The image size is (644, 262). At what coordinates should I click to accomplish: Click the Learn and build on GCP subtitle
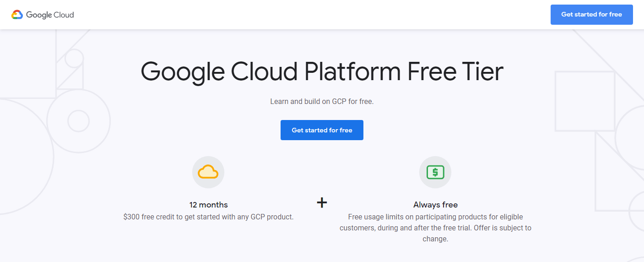click(322, 101)
